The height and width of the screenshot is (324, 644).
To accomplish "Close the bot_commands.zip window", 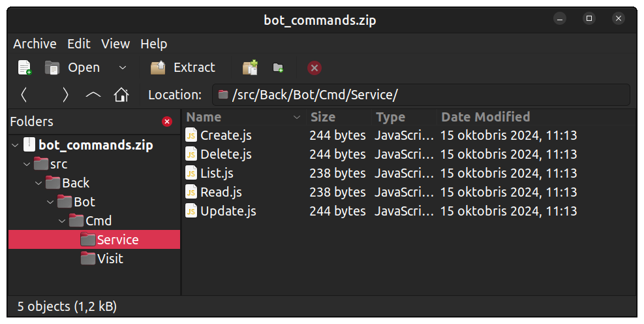I will pos(619,18).
